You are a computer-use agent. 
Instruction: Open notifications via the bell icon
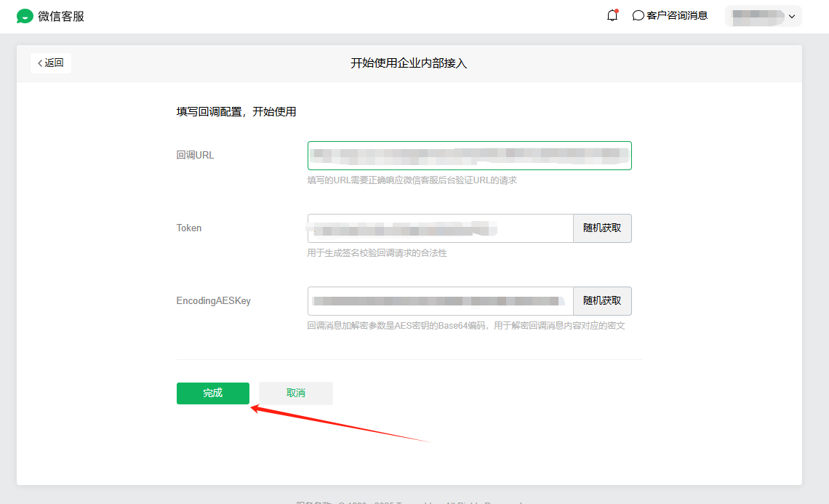612,15
